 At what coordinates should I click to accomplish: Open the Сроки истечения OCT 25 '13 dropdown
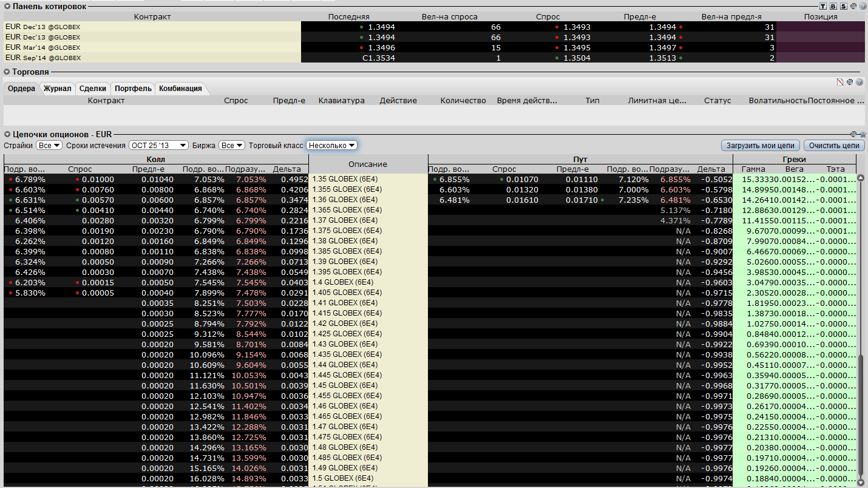(x=158, y=146)
